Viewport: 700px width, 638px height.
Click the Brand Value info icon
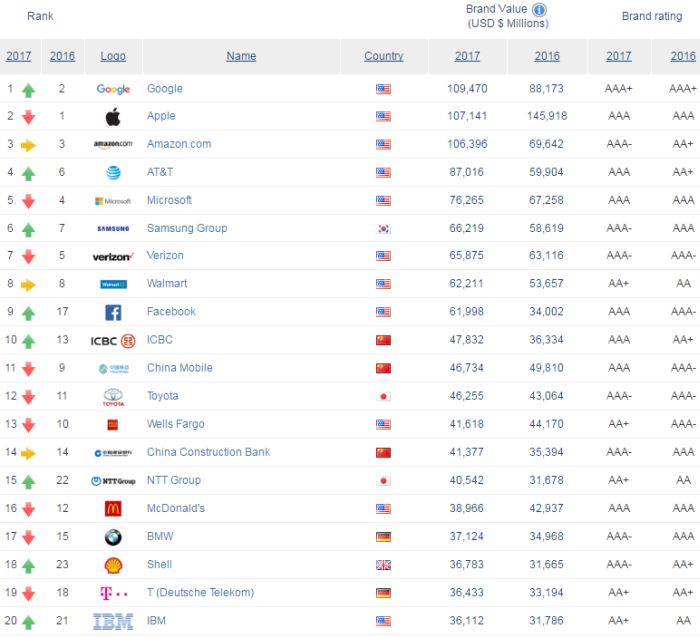click(x=539, y=10)
